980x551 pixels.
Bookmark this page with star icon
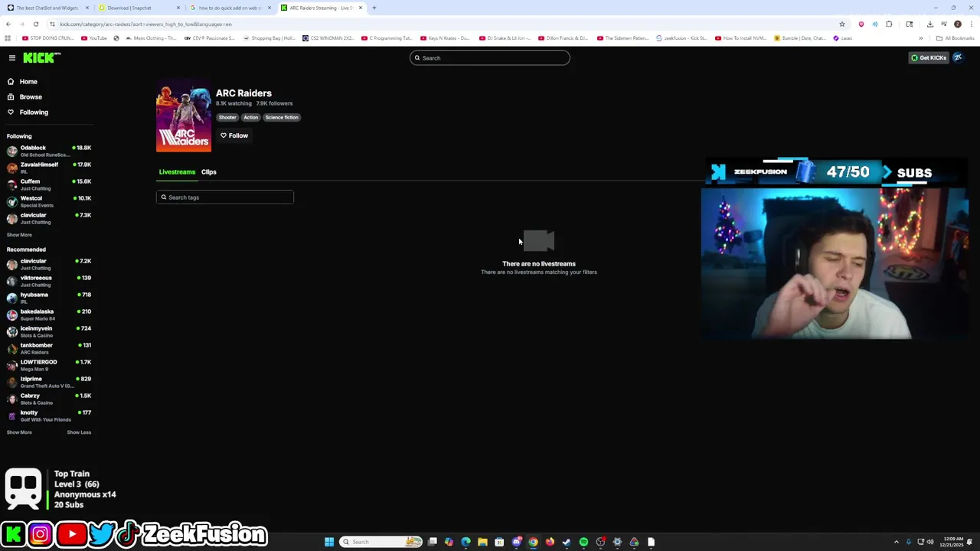(x=842, y=24)
